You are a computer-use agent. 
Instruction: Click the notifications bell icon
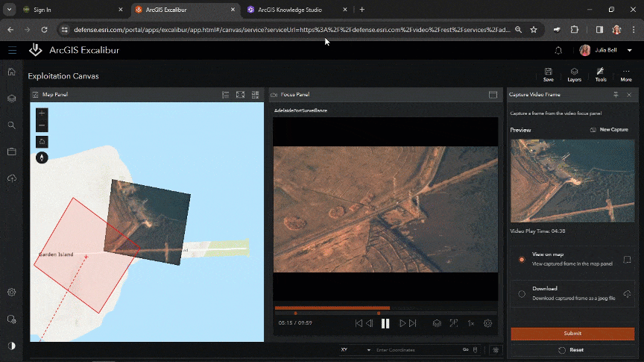click(558, 51)
